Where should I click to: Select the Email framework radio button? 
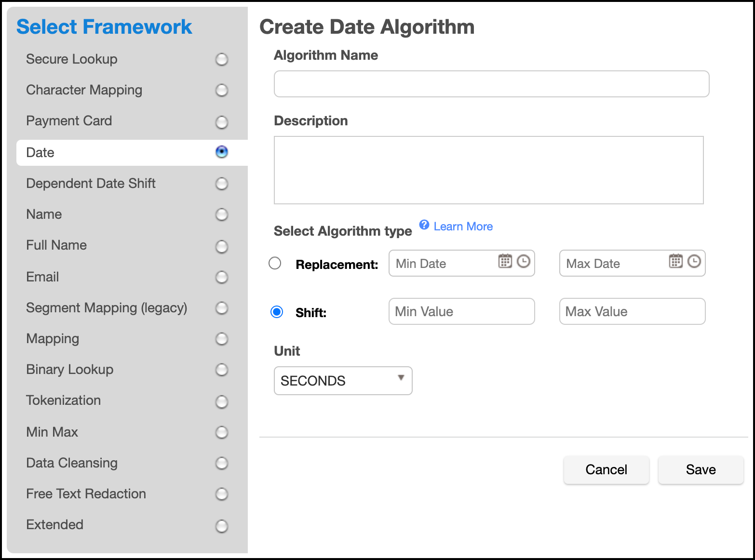pyautogui.click(x=221, y=277)
